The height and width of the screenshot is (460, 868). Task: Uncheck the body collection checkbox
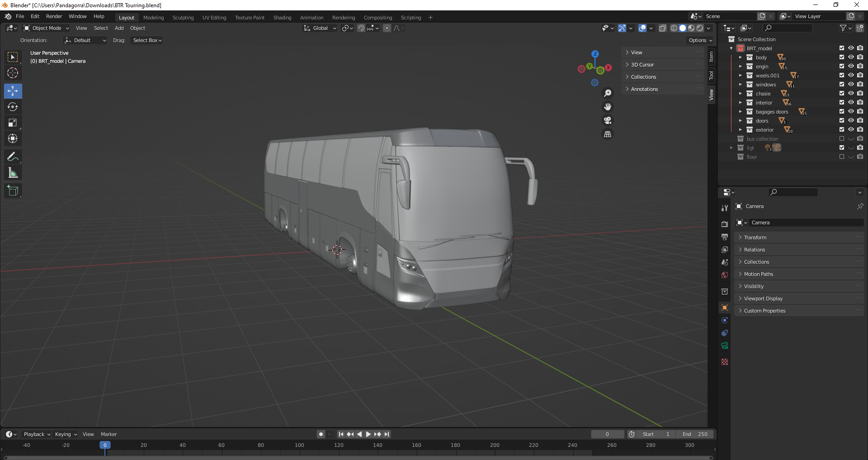click(x=842, y=57)
